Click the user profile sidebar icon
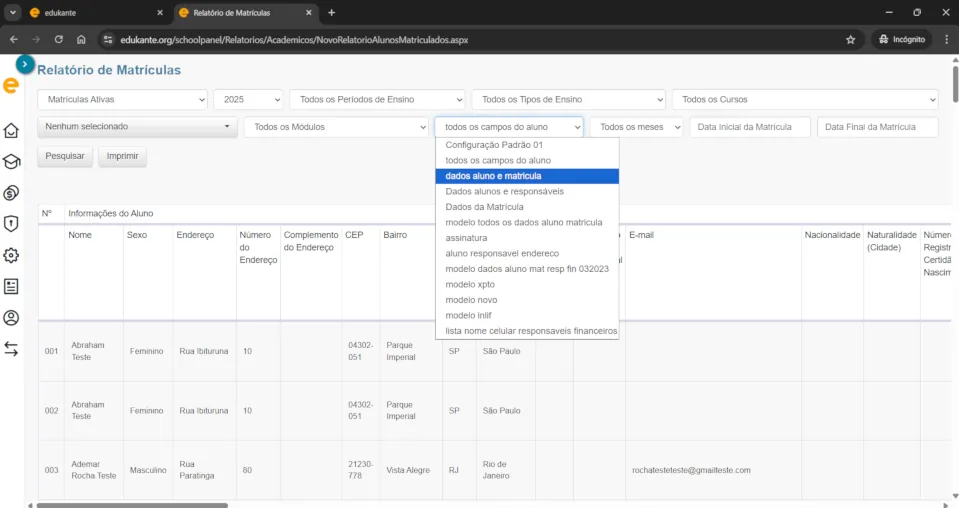The height and width of the screenshot is (508, 959). pyautogui.click(x=11, y=318)
